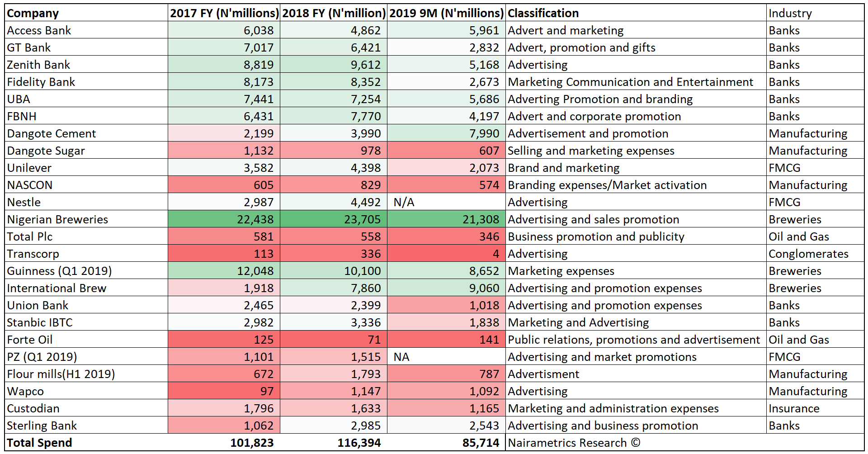Click International Brew's 2019 value 9,060
This screenshot has width=868, height=454.
(446, 288)
